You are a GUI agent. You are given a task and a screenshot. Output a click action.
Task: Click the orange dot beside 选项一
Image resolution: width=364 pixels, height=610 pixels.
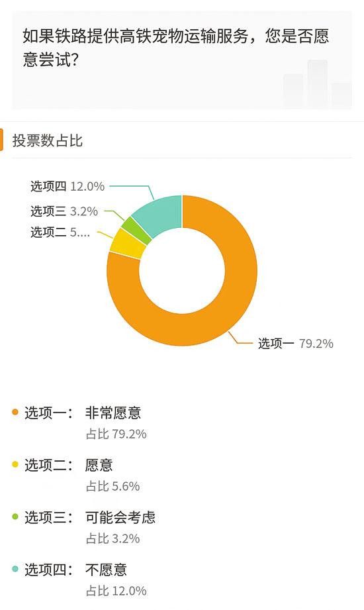tap(15, 412)
